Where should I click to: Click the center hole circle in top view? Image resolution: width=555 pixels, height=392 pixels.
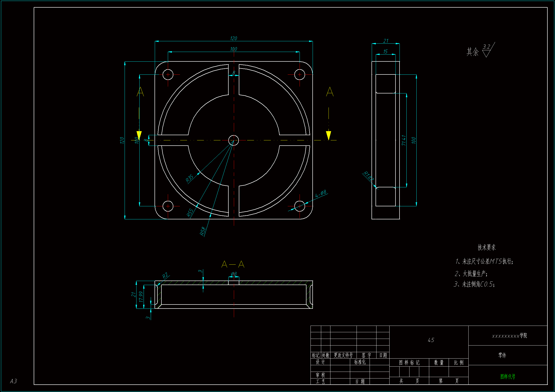pyautogui.click(x=234, y=140)
